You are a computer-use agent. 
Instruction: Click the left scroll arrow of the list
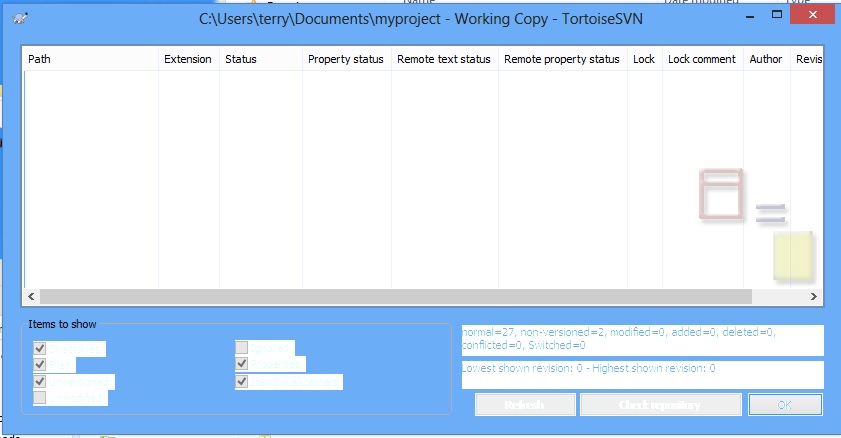pyautogui.click(x=31, y=296)
